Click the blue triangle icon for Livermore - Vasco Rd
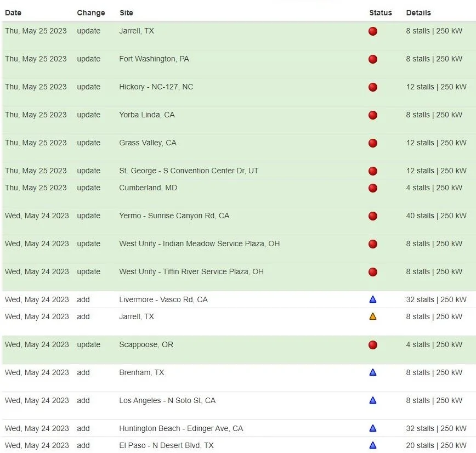Image resolution: width=476 pixels, height=453 pixels. [x=373, y=299]
